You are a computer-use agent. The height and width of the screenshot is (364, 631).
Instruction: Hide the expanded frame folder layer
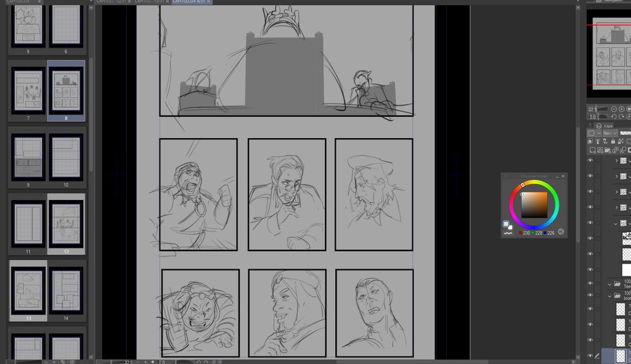(x=591, y=223)
